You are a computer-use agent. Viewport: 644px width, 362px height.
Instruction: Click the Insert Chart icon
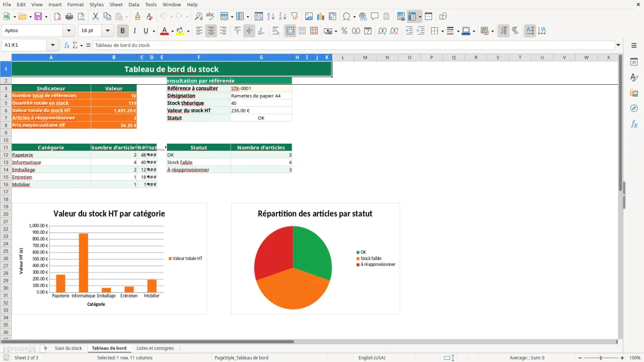click(321, 17)
